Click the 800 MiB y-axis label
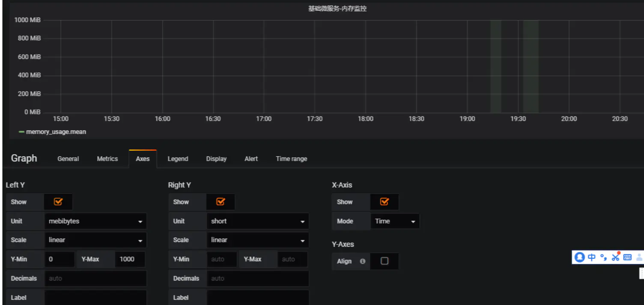 pos(30,38)
